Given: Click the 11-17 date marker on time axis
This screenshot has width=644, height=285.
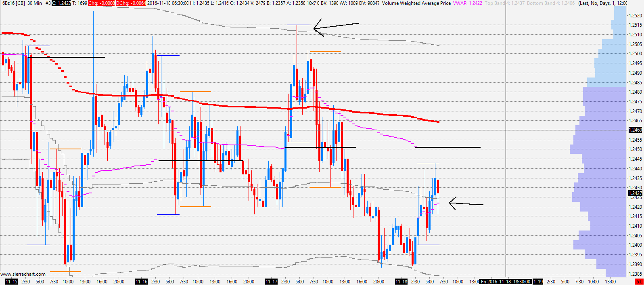Looking at the screenshot, I should point(271,282).
